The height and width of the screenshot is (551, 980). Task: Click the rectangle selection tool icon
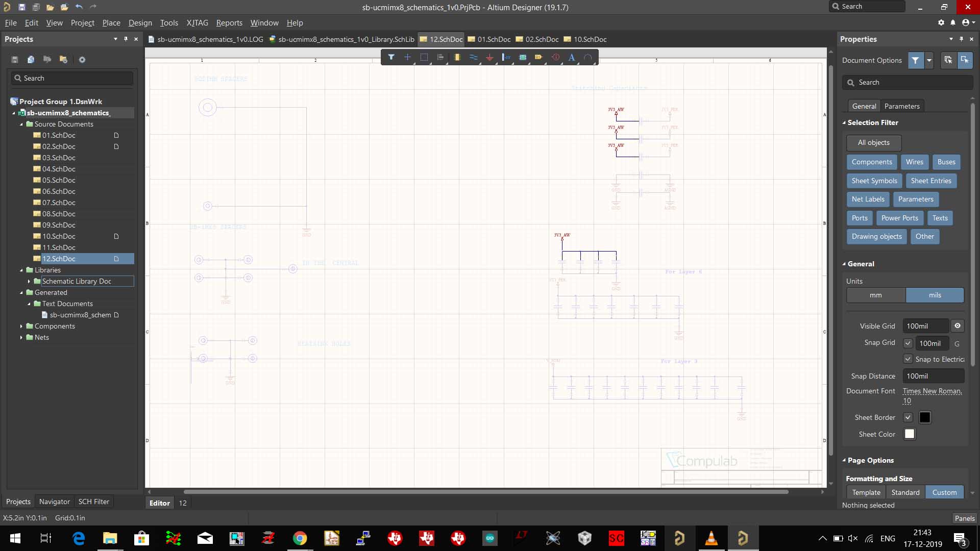(x=424, y=57)
